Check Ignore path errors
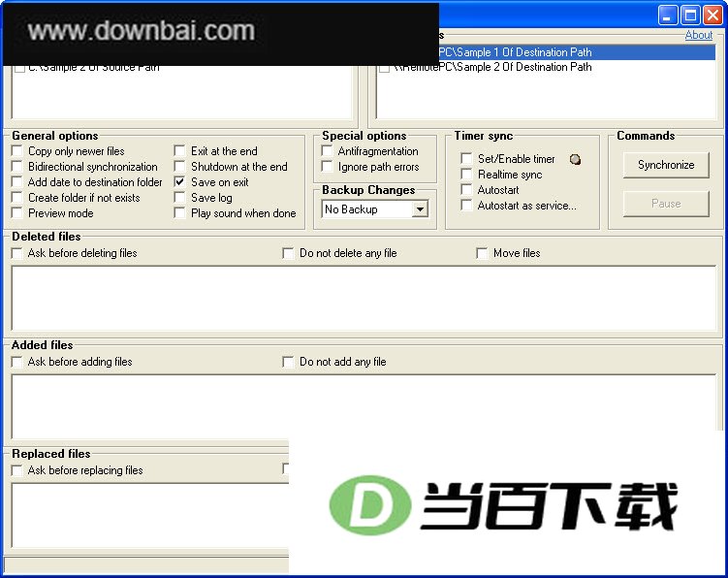Screen dimensions: 728x578 click(327, 167)
